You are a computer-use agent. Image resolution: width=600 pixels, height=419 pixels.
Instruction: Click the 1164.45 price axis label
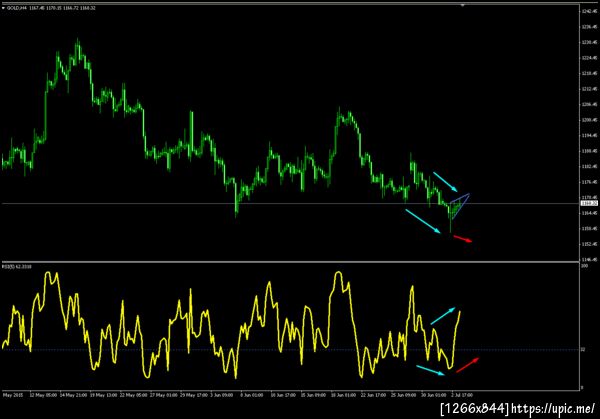(589, 213)
